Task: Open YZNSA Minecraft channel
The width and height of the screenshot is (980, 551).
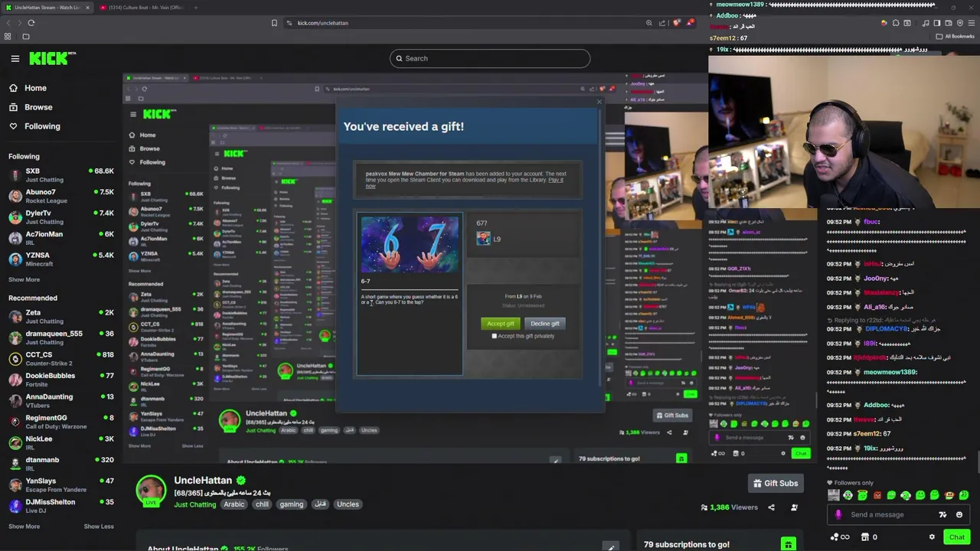Action: pos(61,259)
